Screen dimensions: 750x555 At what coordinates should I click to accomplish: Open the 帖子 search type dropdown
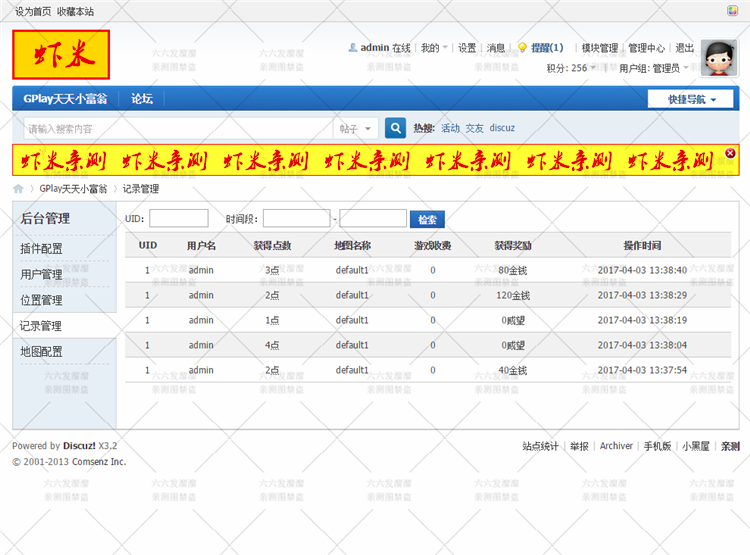coord(356,128)
